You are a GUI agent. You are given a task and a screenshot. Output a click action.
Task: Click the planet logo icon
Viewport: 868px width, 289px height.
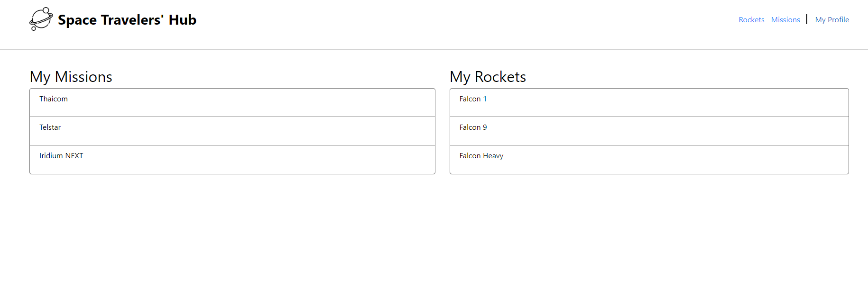coord(41,19)
